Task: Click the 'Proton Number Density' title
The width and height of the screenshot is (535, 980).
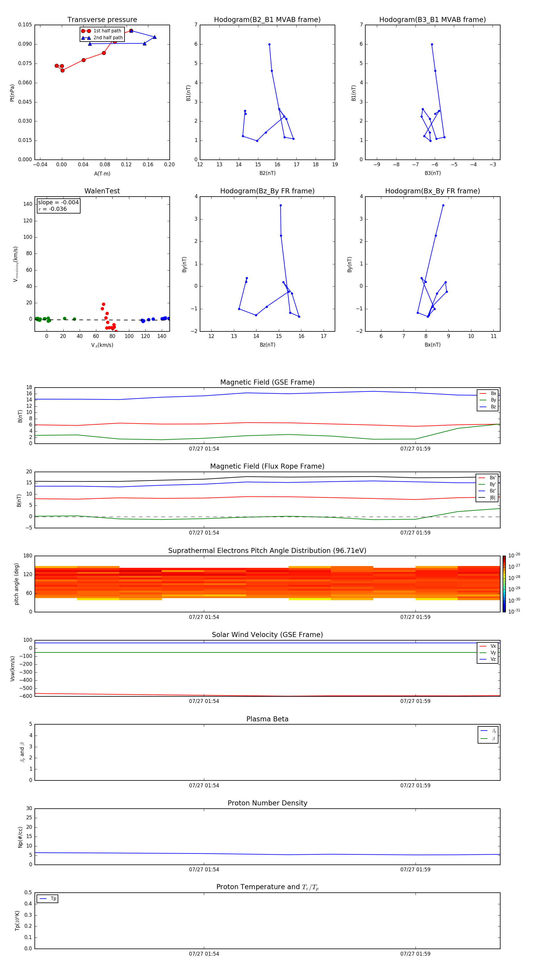Action: pyautogui.click(x=267, y=803)
